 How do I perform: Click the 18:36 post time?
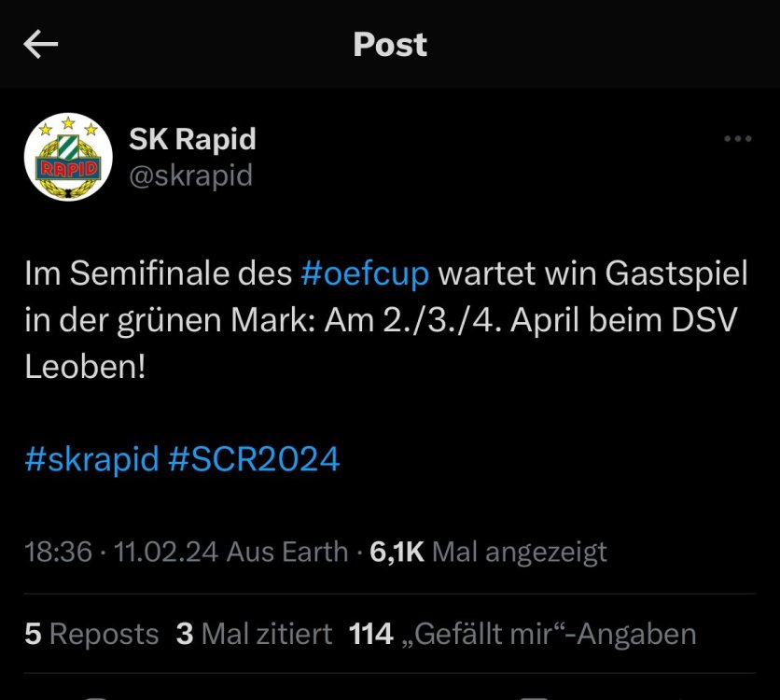pos(58,552)
